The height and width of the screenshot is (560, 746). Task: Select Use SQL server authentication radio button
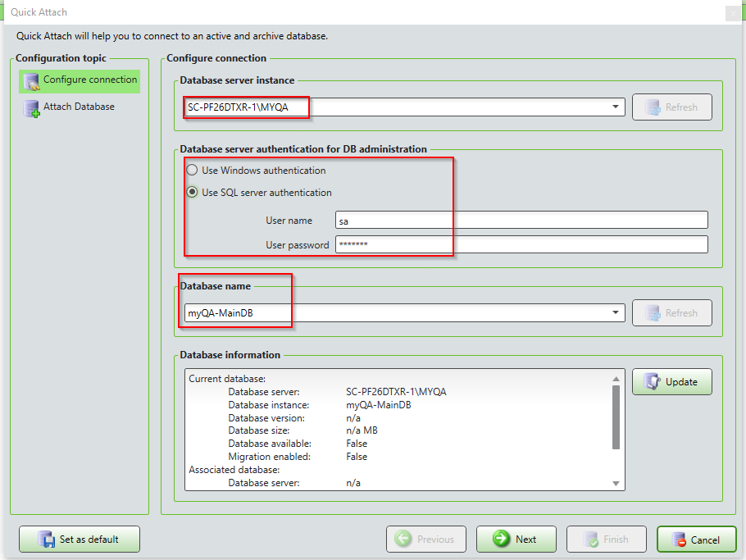tap(192, 192)
